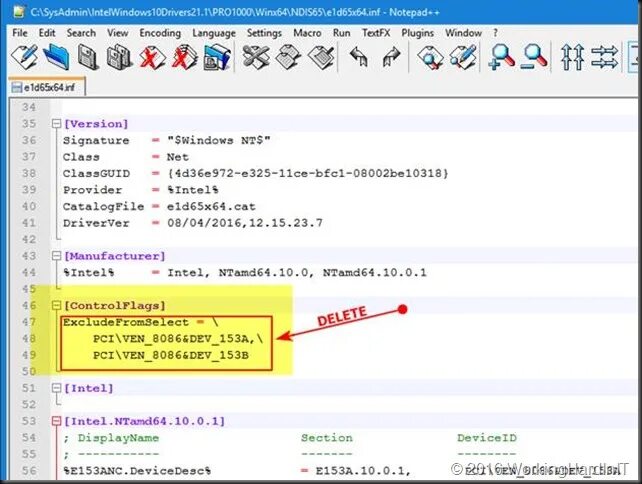Collapse the [ControlFlags] section fold marker
The width and height of the screenshot is (642, 484).
tap(56, 305)
